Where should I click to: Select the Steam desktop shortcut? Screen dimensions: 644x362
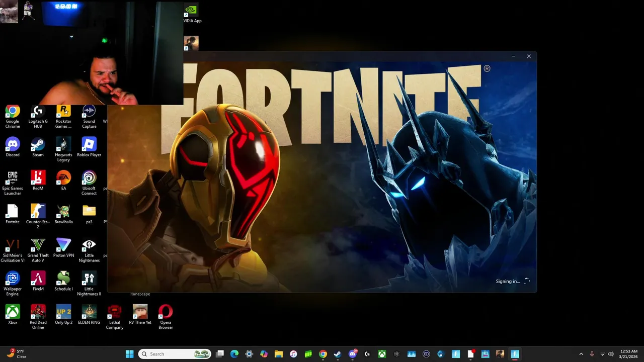coord(38,147)
